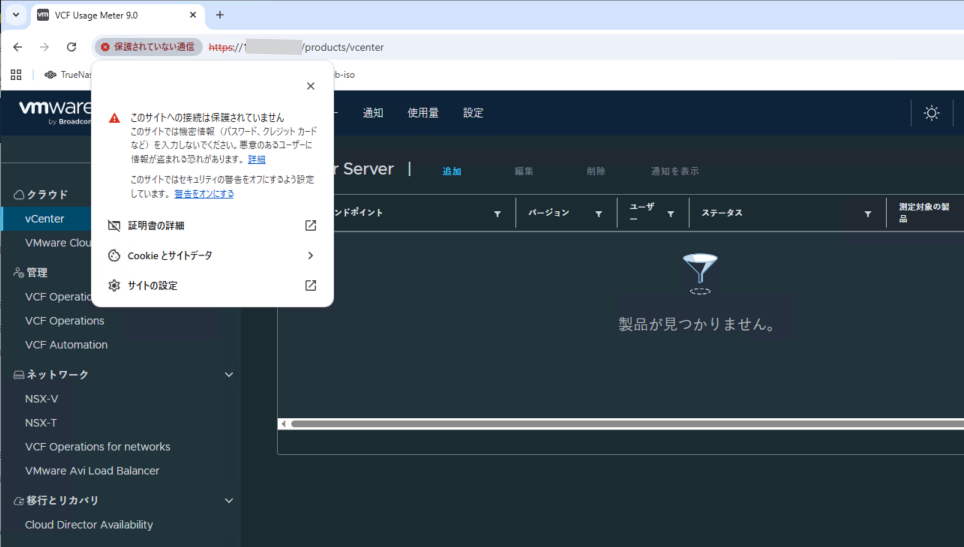Open site settings external link icon
Viewport: 964px width, 547px height.
coord(310,286)
